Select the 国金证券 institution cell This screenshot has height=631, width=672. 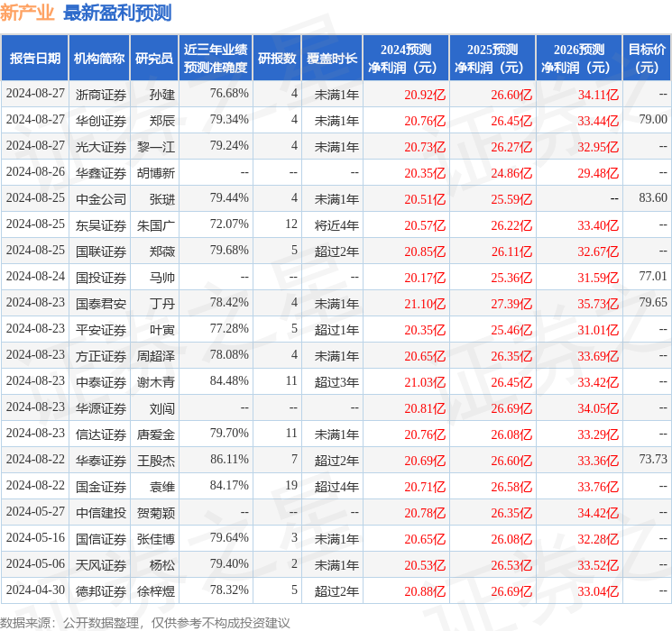[101, 487]
